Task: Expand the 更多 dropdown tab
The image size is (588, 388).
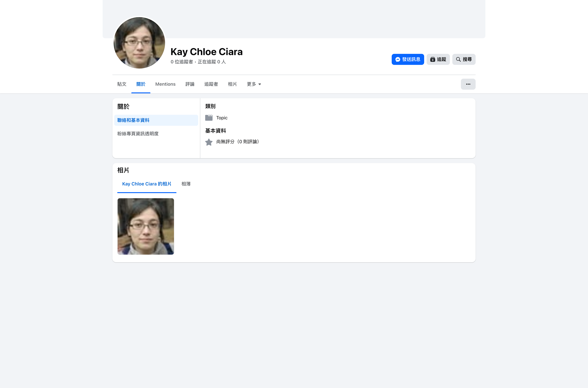Action: point(254,84)
